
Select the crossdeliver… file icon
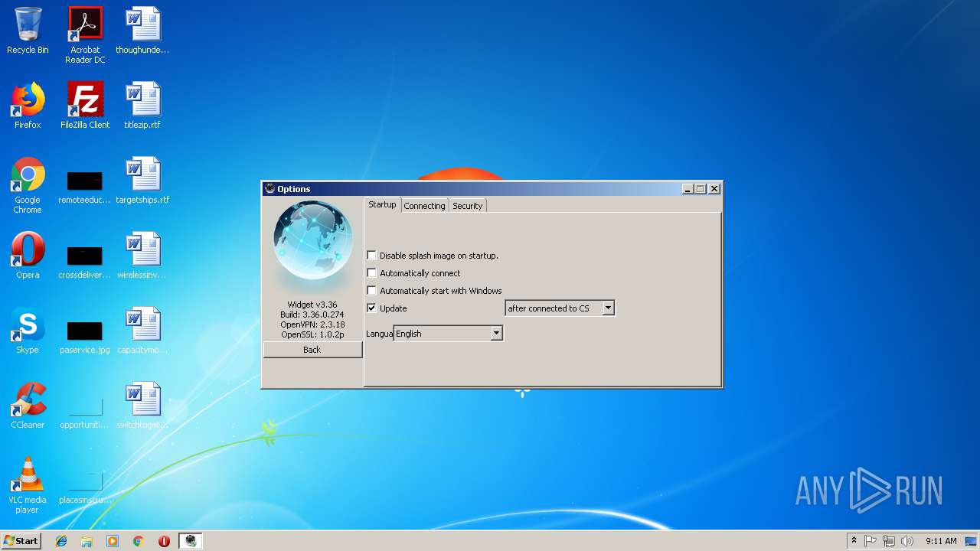coord(85,262)
